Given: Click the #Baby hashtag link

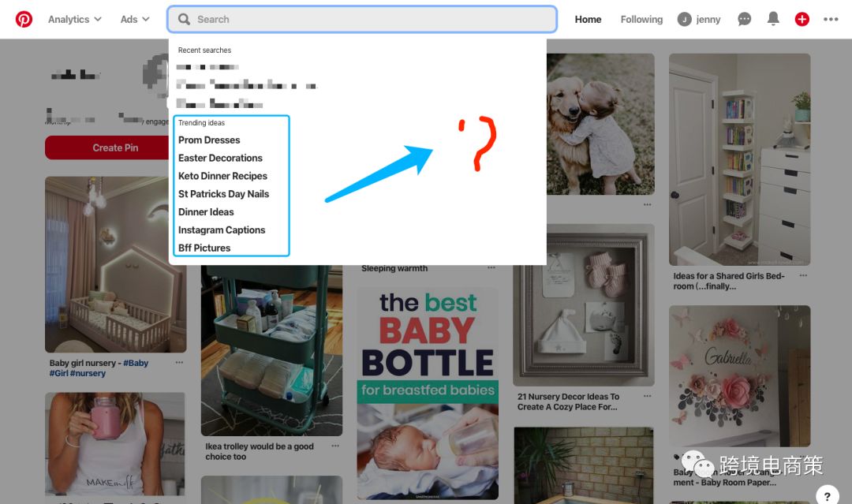Looking at the screenshot, I should tap(136, 363).
